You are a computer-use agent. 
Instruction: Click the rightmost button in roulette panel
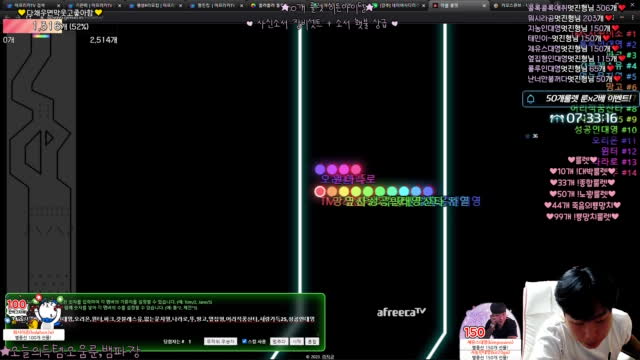point(312,341)
